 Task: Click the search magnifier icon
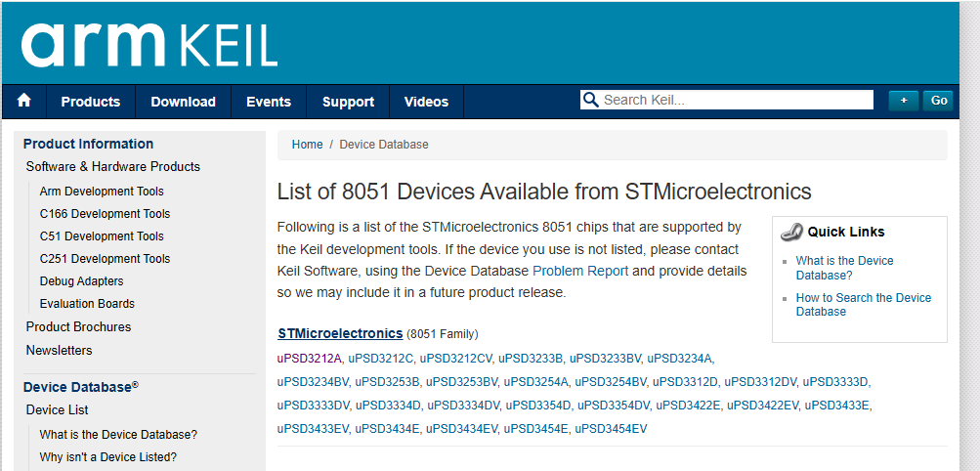589,100
